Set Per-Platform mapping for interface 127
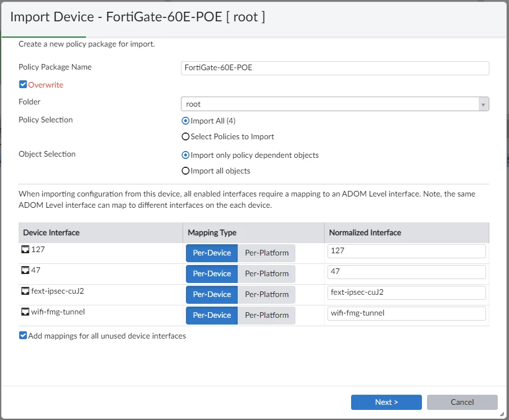Image resolution: width=509 pixels, height=420 pixels. (266, 253)
